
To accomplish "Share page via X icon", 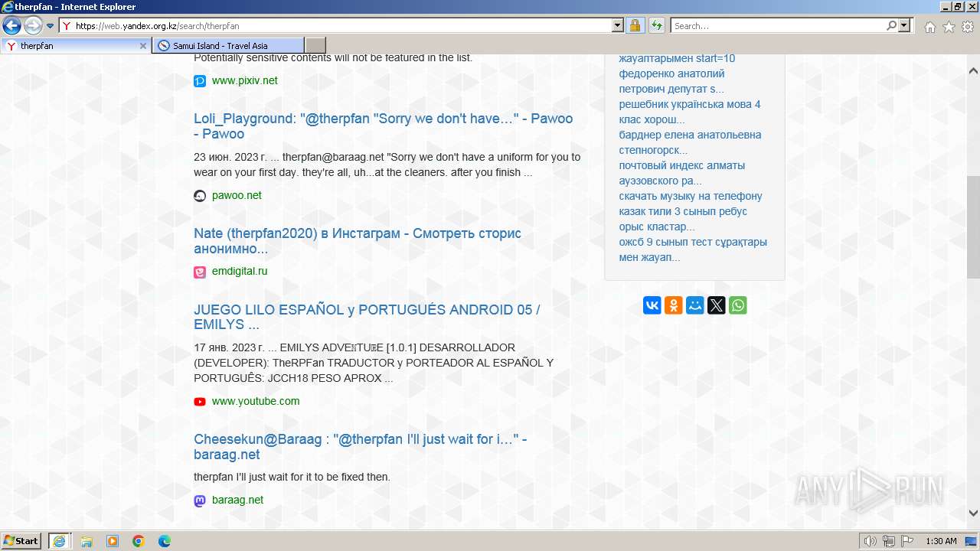I will [x=717, y=305].
